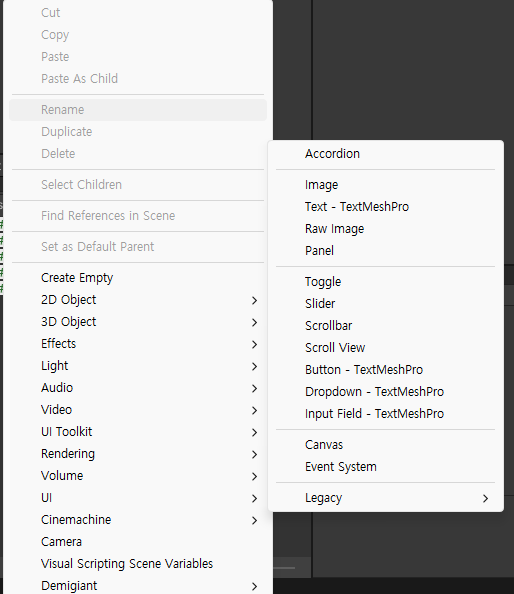Expand arrow next to 3D Object
The image size is (514, 594).
[x=255, y=322]
